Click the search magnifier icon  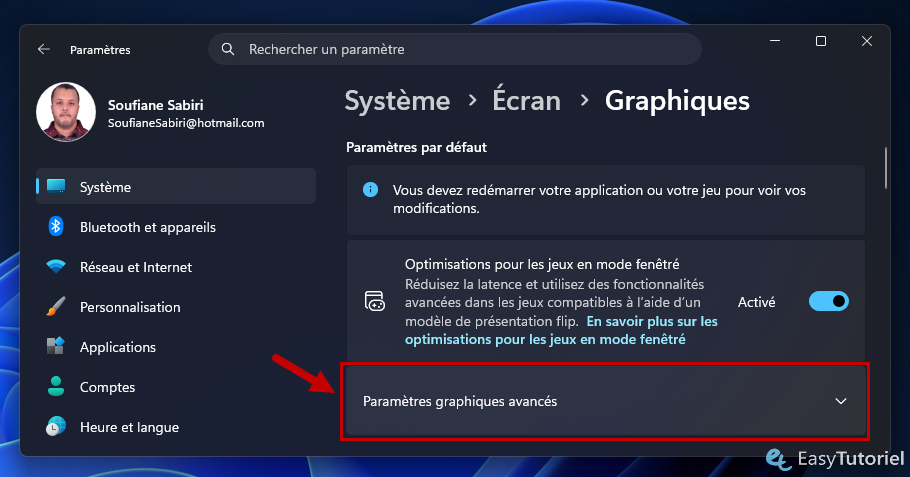[x=228, y=49]
